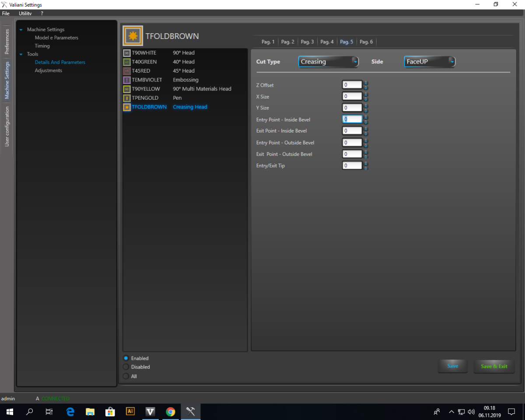The width and height of the screenshot is (525, 420).
Task: Open Task View on the taskbar
Action: (49, 412)
